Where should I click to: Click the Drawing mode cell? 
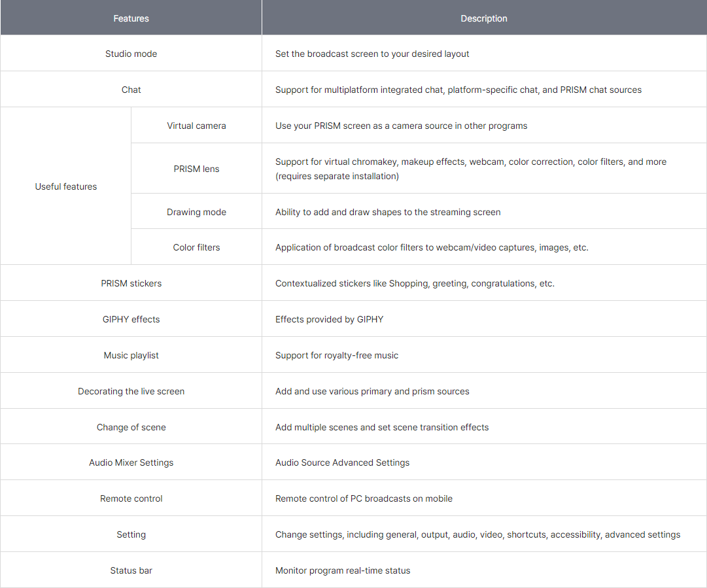click(196, 212)
